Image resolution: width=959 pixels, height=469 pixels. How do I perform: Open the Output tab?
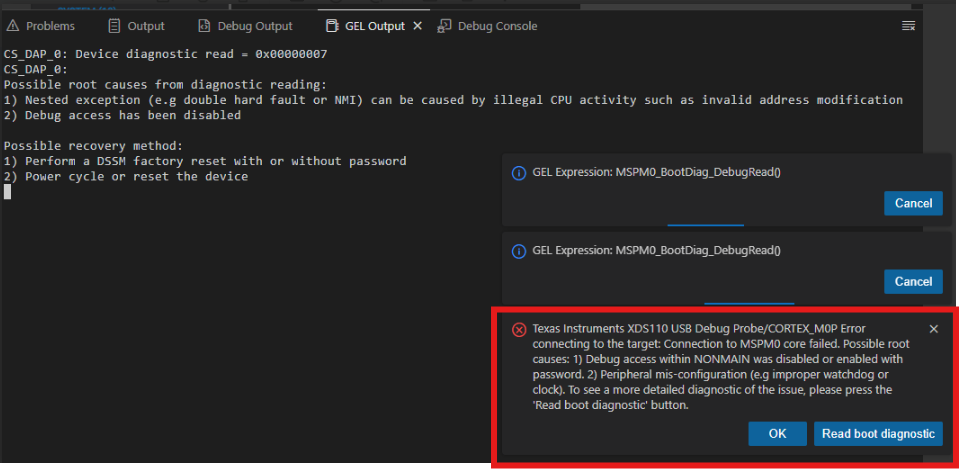tap(136, 26)
